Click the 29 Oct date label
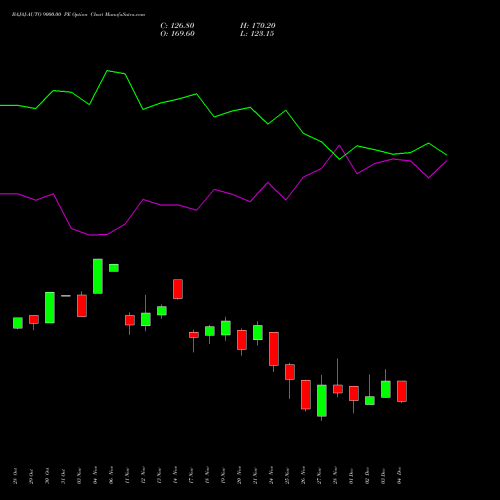 (31, 476)
